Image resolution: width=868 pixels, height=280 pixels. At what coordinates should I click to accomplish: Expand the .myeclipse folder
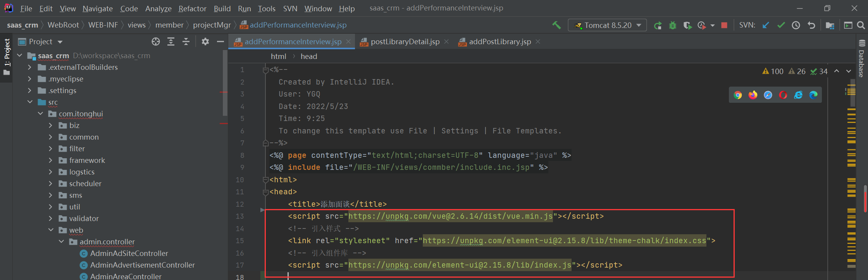pos(30,79)
